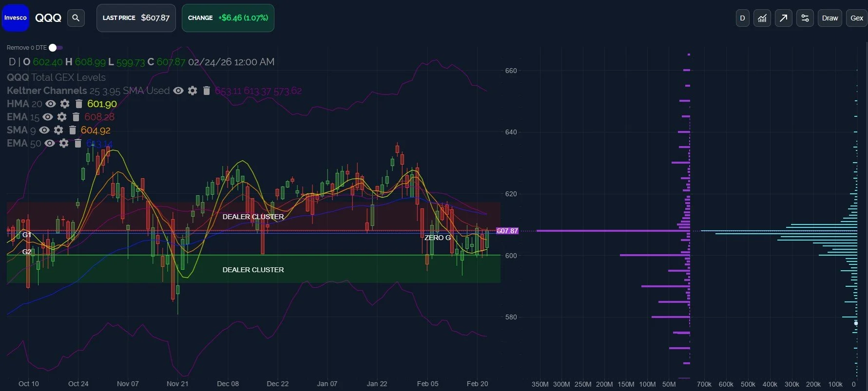Click the 700k axis label

(x=704, y=384)
